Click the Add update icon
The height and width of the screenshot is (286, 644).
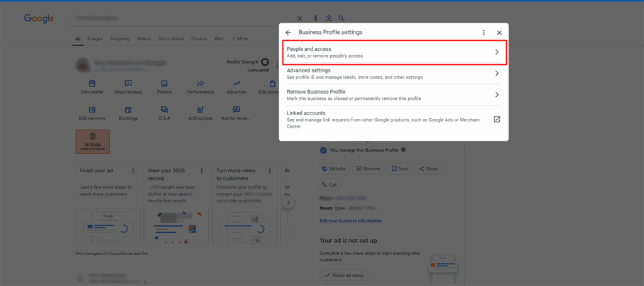(x=200, y=110)
